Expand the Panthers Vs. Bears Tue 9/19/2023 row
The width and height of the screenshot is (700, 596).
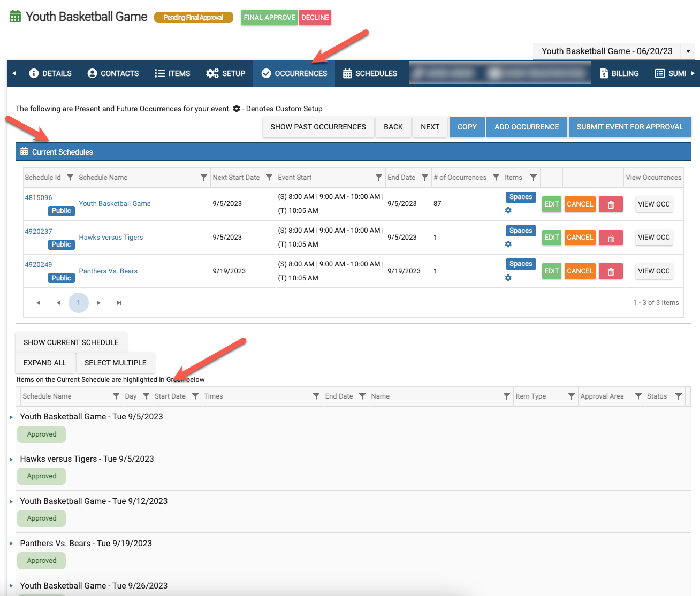[11, 544]
